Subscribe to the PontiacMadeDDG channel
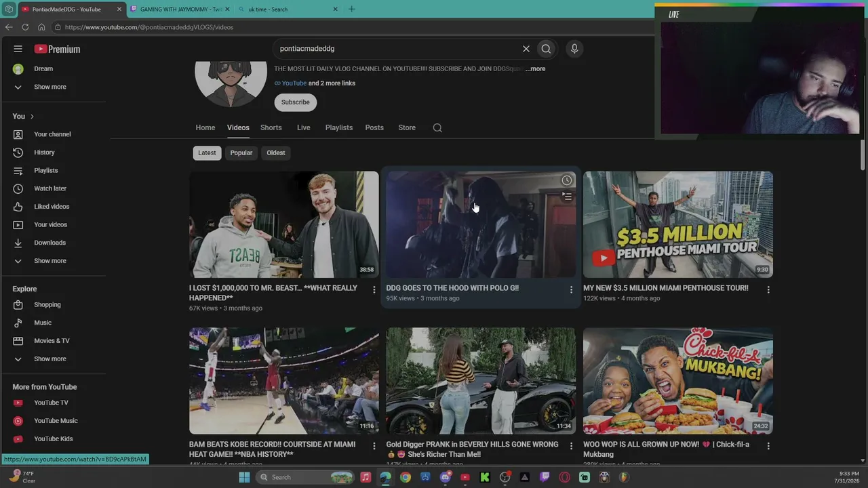This screenshot has height=488, width=868. [296, 102]
